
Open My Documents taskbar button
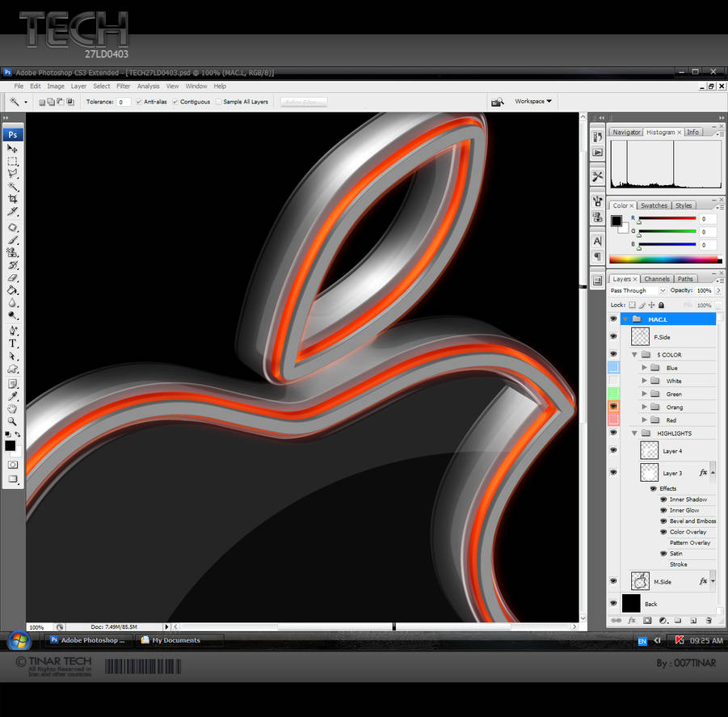pyautogui.click(x=179, y=640)
